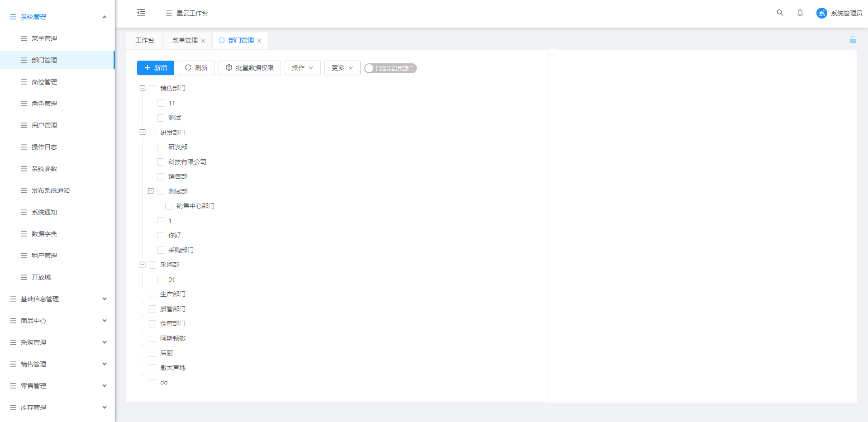
Task: Toggle 只显示启用部门 switch
Action: 391,68
